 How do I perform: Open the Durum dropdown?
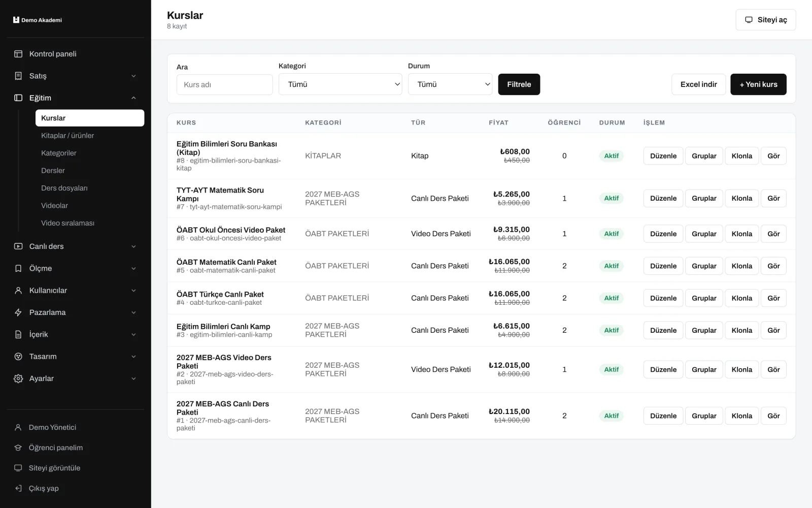tap(450, 84)
